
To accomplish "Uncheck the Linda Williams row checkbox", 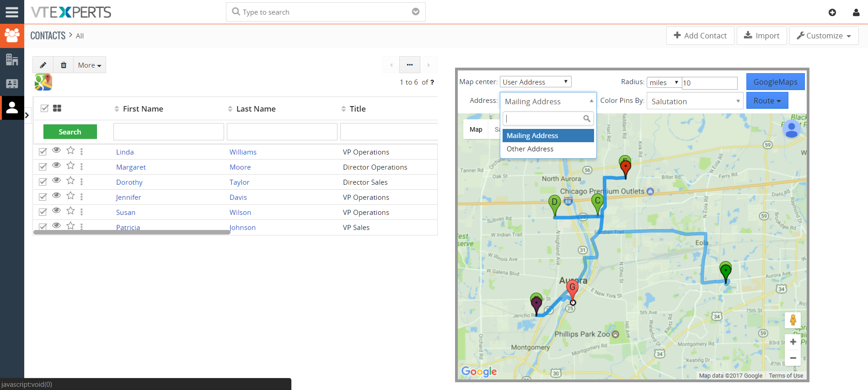I will (43, 151).
